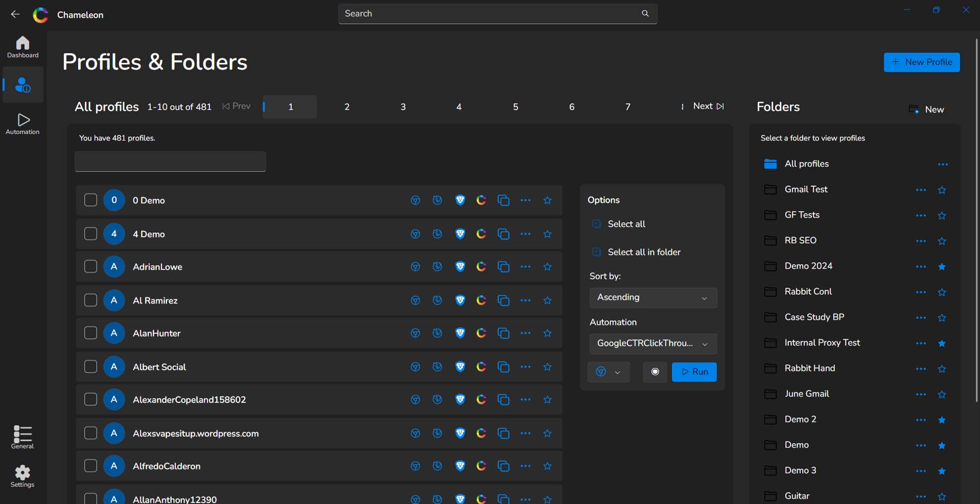Favorite the GF Tests folder
This screenshot has width=980, height=504.
[942, 216]
